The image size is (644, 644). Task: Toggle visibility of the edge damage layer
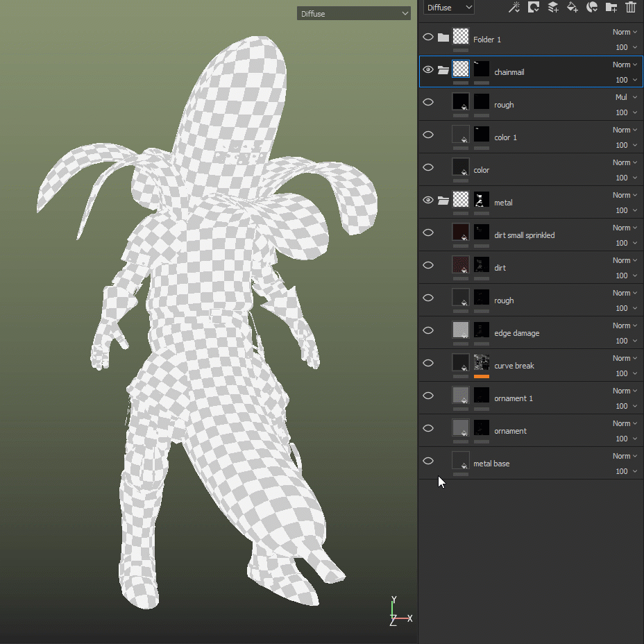(428, 331)
